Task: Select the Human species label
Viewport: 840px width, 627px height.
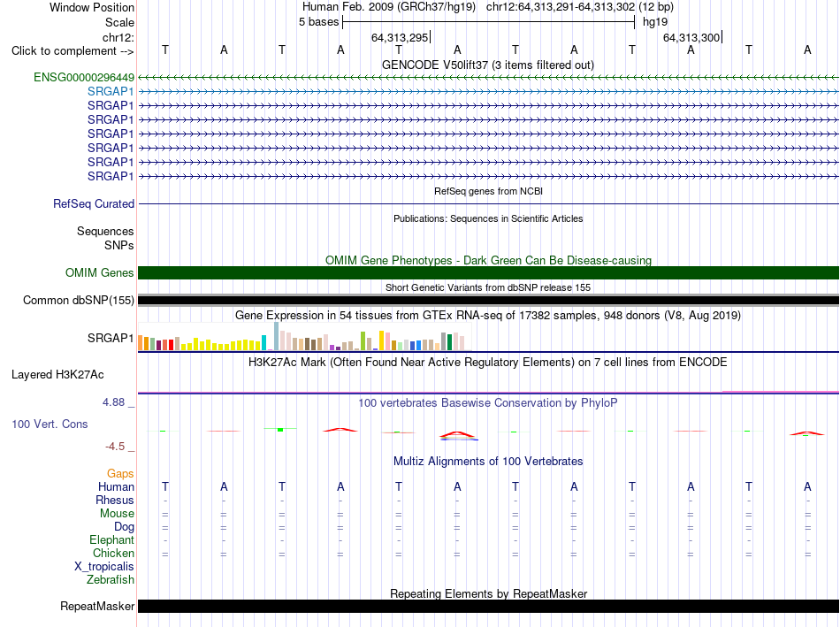Action: tap(116, 486)
